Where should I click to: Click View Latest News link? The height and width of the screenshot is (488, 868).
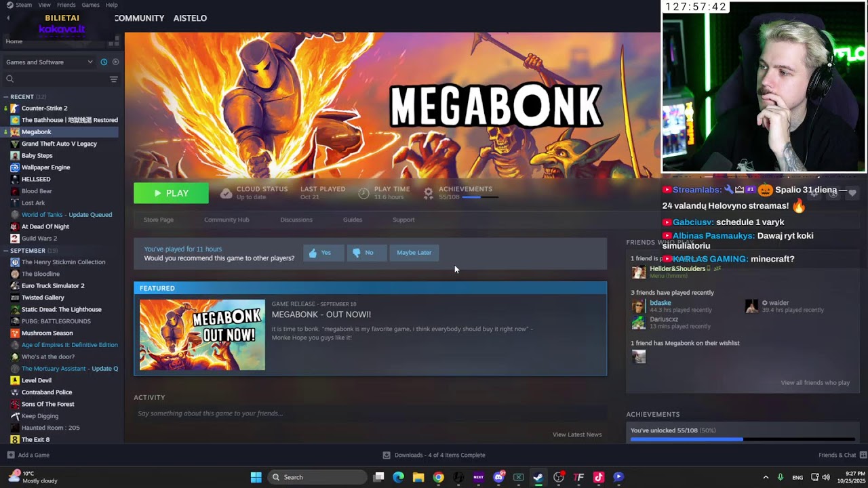[x=577, y=434]
